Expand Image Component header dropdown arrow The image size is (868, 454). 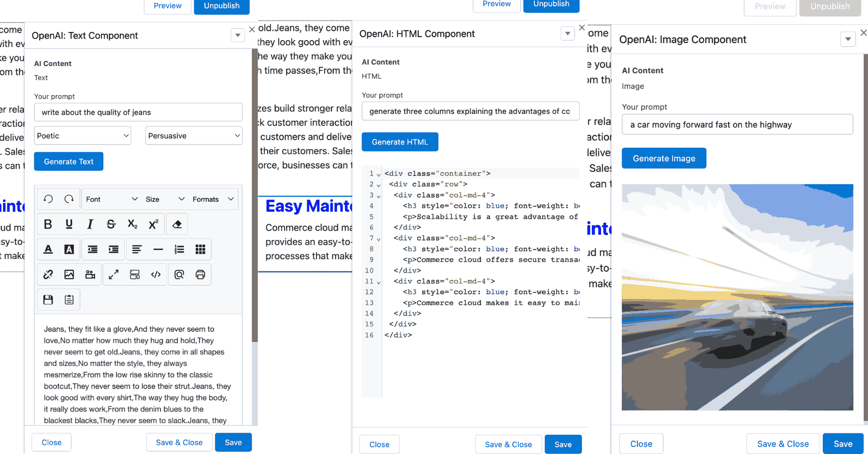point(848,39)
